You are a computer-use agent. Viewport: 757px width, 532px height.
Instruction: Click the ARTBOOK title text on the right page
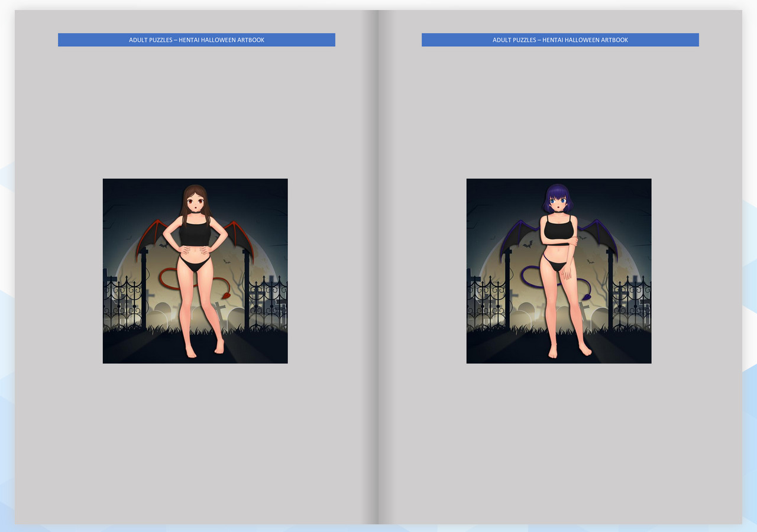[614, 40]
